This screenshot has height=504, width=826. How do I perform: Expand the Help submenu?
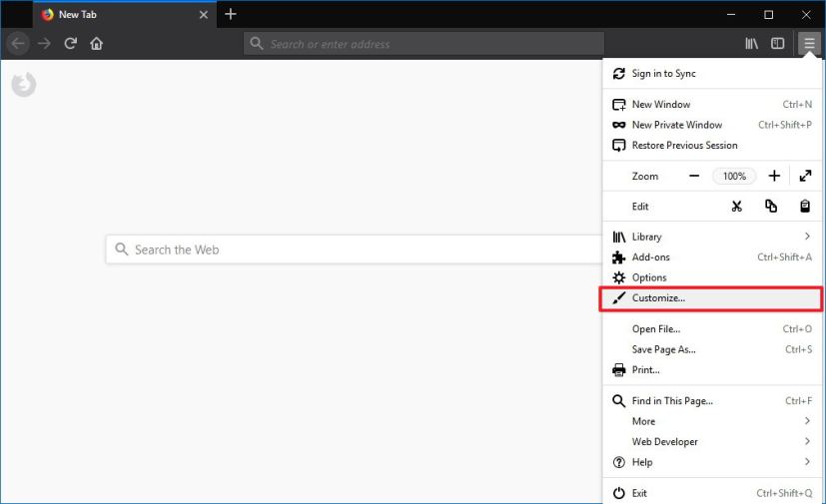pyautogui.click(x=712, y=462)
